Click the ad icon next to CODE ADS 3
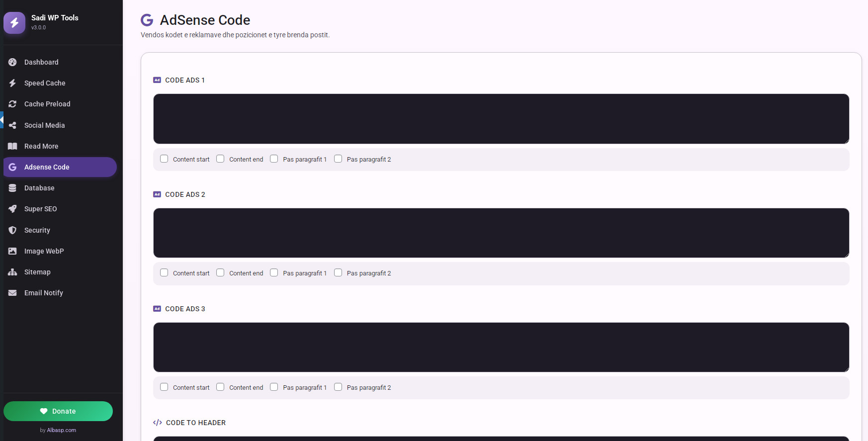The height and width of the screenshot is (441, 868). point(157,309)
